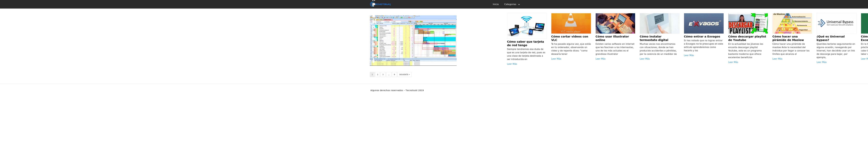Go to pagination page 3
Screen dimensions: 868x151
(383, 75)
